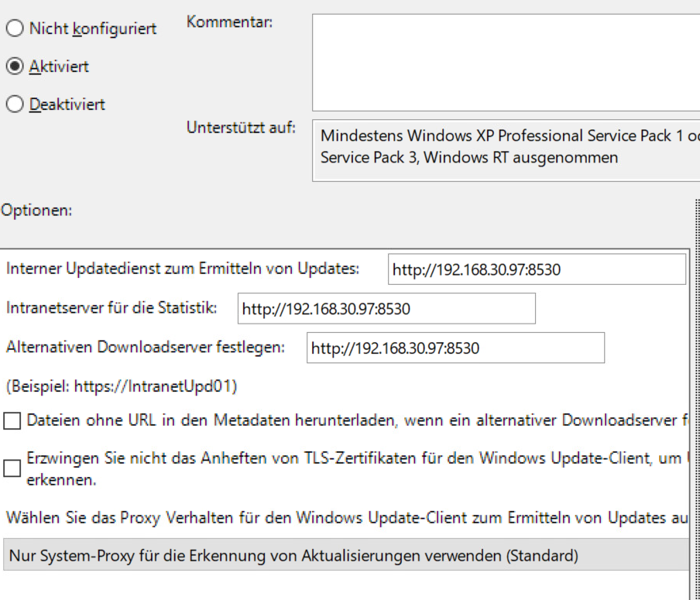Open the System-Proxy behavior dropdown
Viewport: 700px width, 600px height.
click(345, 556)
